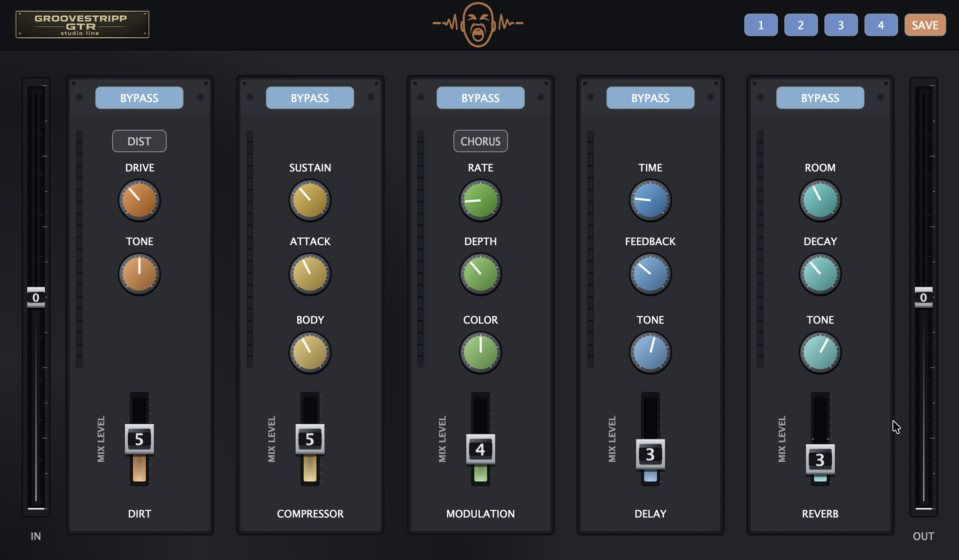Bypass the Dirt effect
Viewport: 959px width, 560px height.
pyautogui.click(x=139, y=97)
